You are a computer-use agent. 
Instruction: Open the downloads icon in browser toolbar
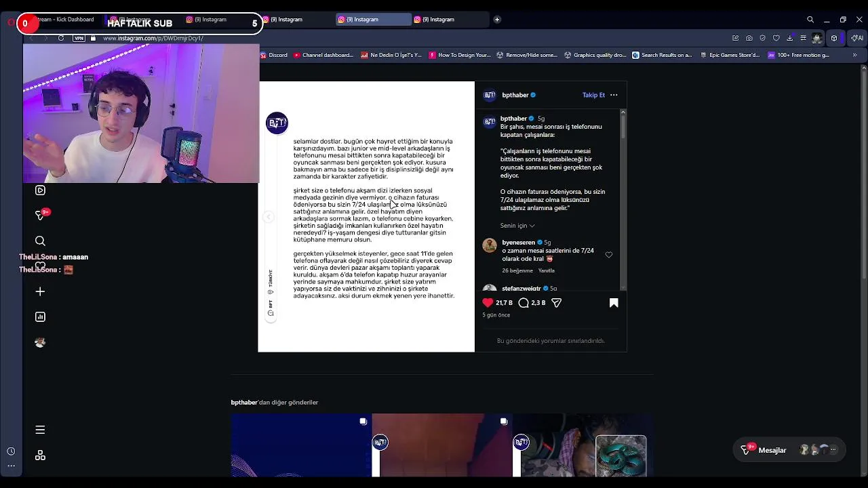coord(789,38)
